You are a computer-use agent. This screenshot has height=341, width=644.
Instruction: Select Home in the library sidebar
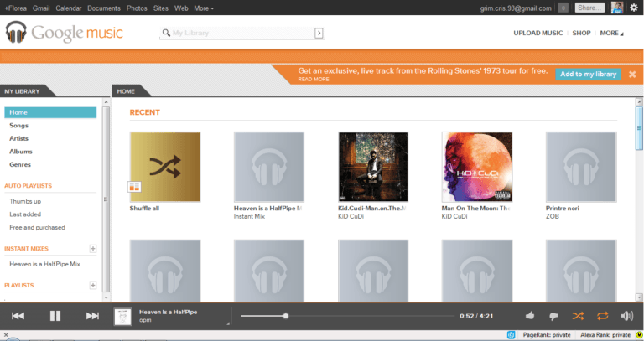click(x=50, y=112)
